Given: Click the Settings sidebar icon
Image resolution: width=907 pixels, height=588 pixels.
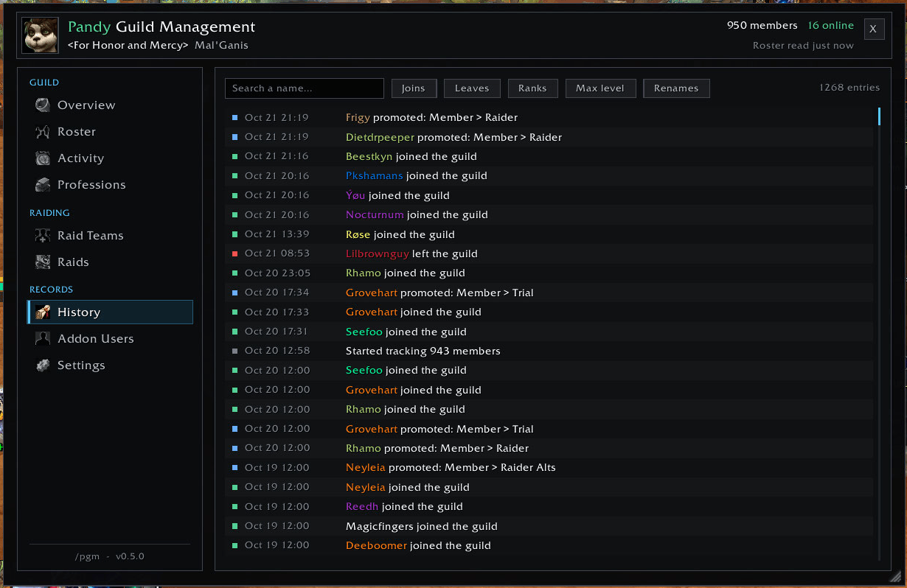Looking at the screenshot, I should click(43, 365).
